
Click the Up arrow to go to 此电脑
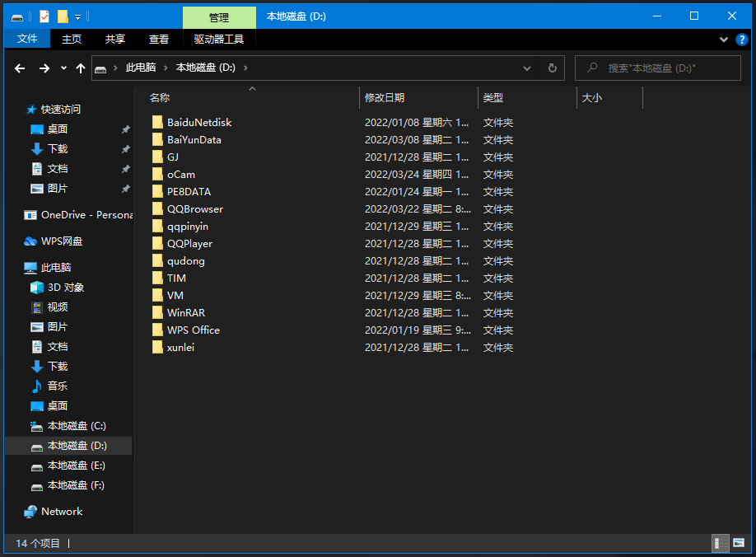[80, 68]
